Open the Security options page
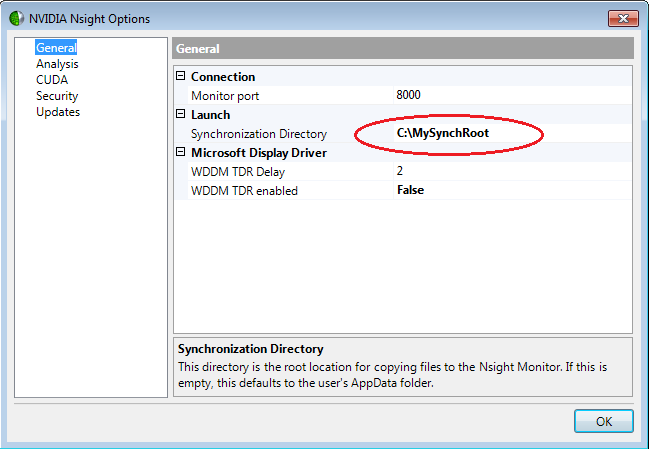 coord(57,96)
